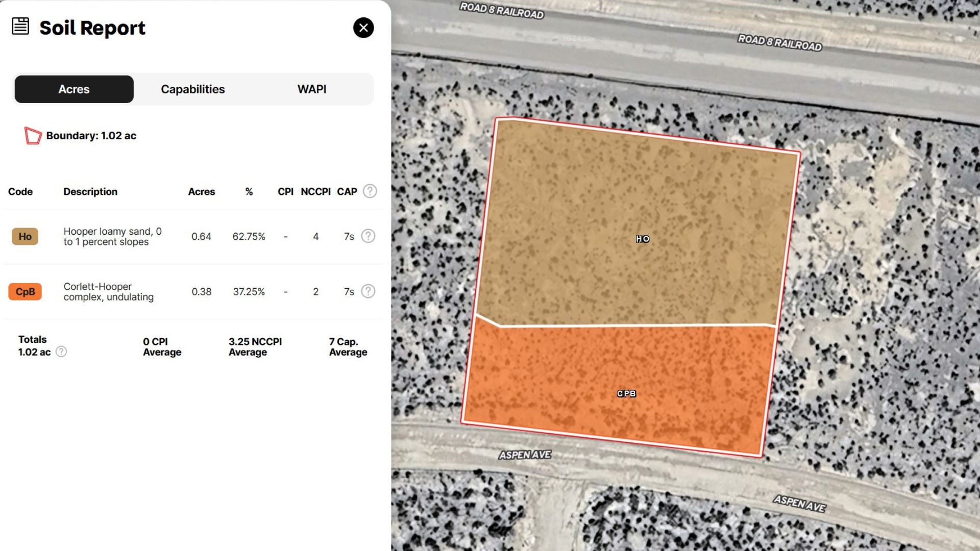980x551 pixels.
Task: Open help icon beside Totals acreage
Action: coord(61,352)
